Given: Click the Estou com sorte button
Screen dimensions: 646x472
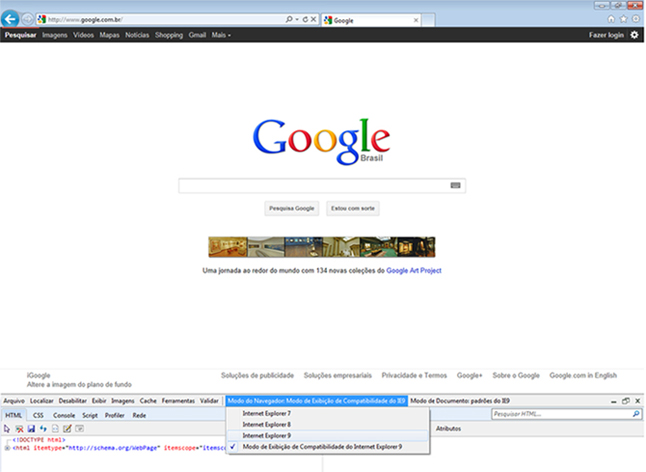Looking at the screenshot, I should point(353,208).
